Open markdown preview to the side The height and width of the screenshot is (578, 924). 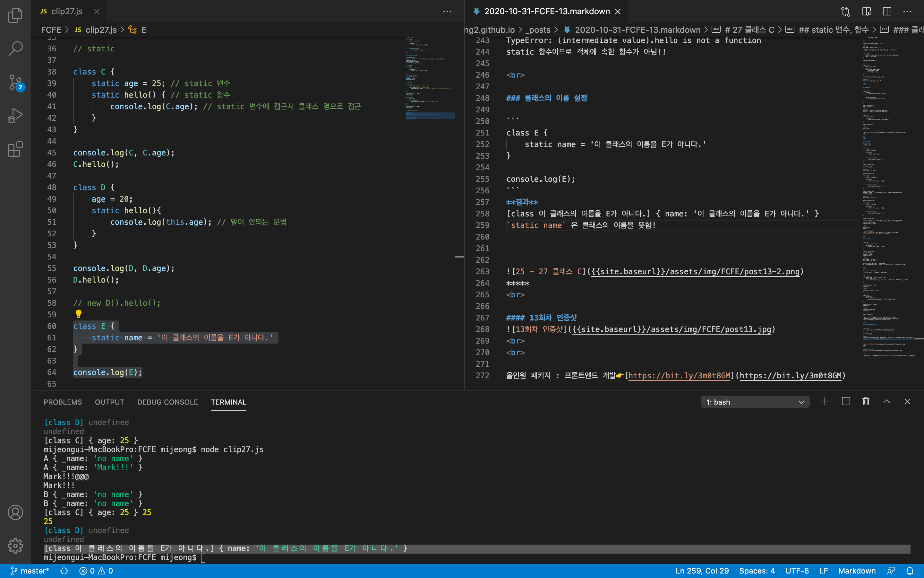point(866,12)
